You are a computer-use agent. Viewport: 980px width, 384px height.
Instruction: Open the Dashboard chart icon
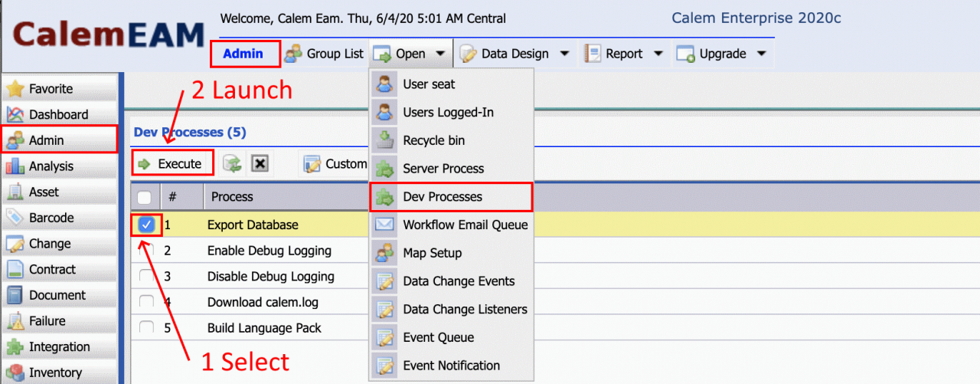15,115
